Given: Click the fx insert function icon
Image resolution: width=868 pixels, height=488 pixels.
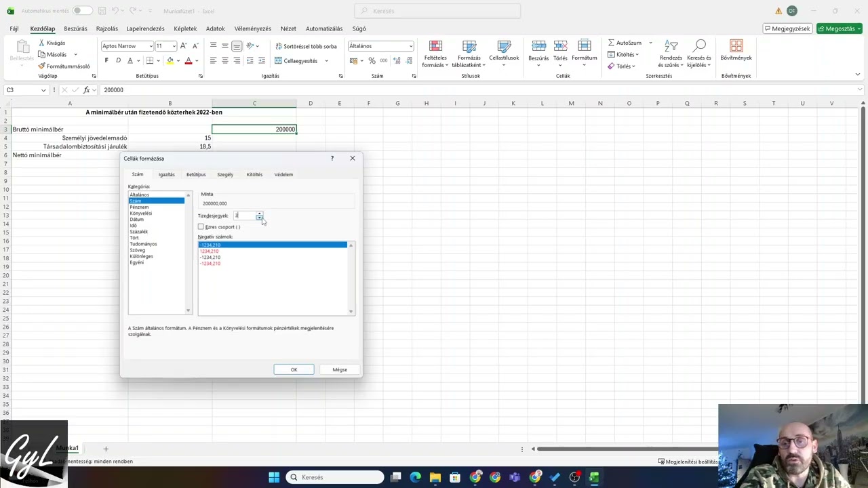Looking at the screenshot, I should coord(86,89).
